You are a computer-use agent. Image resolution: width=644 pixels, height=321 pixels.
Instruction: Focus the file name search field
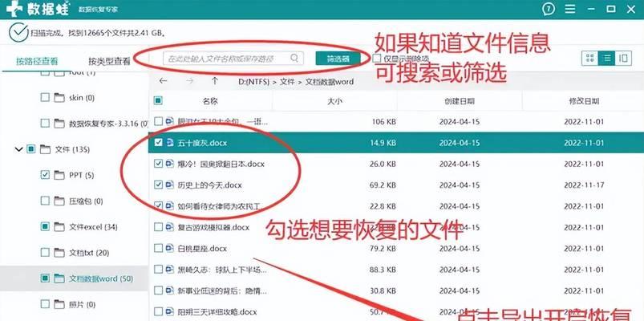(233, 59)
